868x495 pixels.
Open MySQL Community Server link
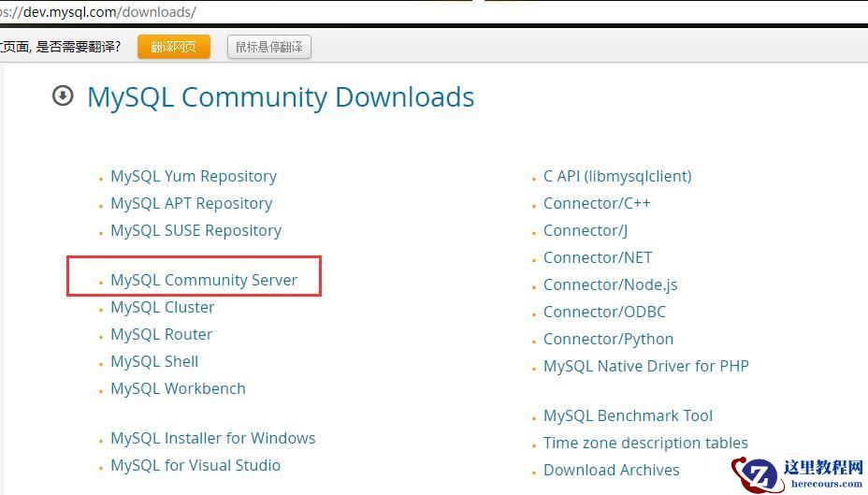pyautogui.click(x=204, y=280)
